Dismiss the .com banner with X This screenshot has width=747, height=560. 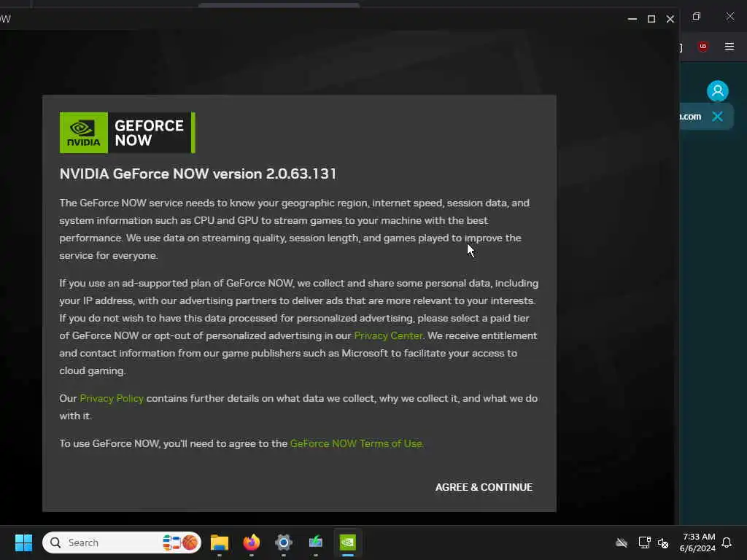click(717, 116)
